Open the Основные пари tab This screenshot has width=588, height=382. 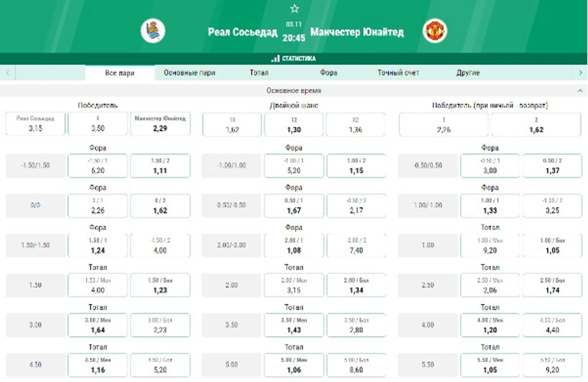189,73
